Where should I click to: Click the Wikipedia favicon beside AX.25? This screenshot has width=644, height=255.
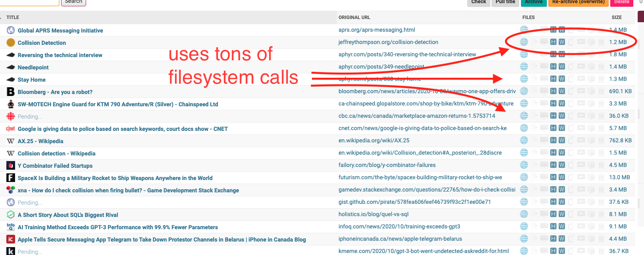click(x=11, y=141)
